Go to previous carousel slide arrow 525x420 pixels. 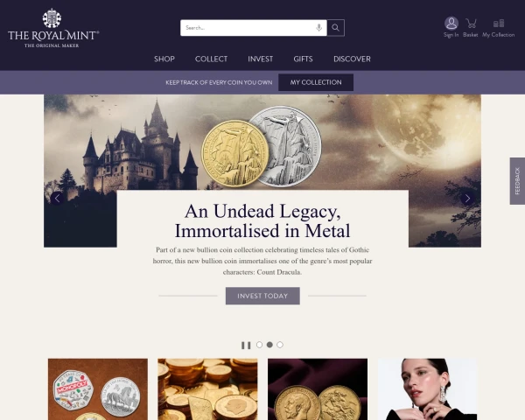click(x=57, y=199)
